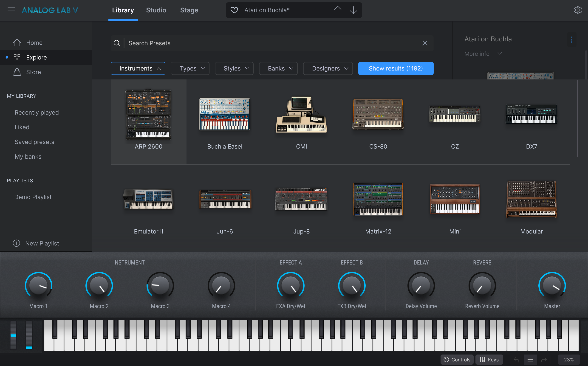Open the Designers filter dropdown
This screenshot has width=588, height=366.
coord(328,68)
